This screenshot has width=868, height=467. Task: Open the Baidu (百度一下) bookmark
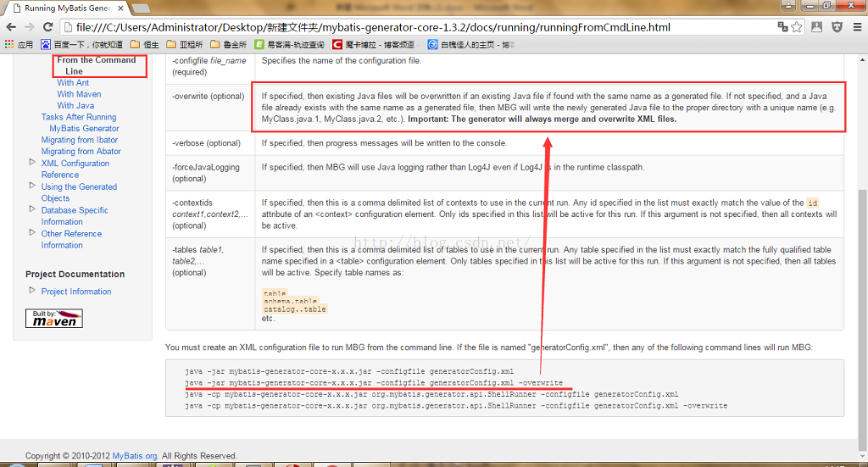(82, 45)
